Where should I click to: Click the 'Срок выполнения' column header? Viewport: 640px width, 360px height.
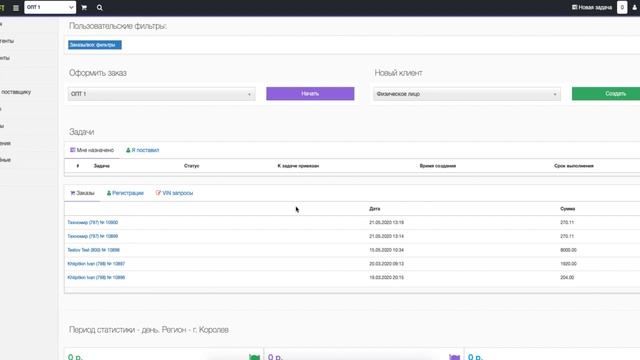click(574, 166)
